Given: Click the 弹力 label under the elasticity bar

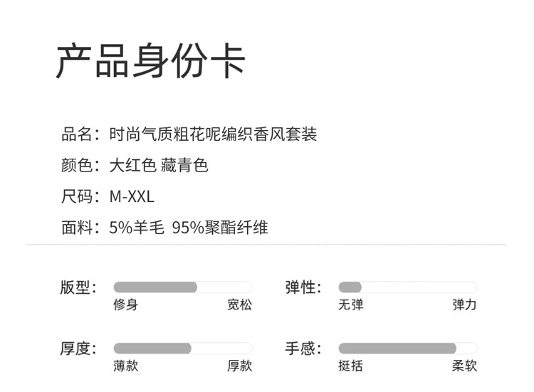Looking at the screenshot, I should [x=464, y=305].
